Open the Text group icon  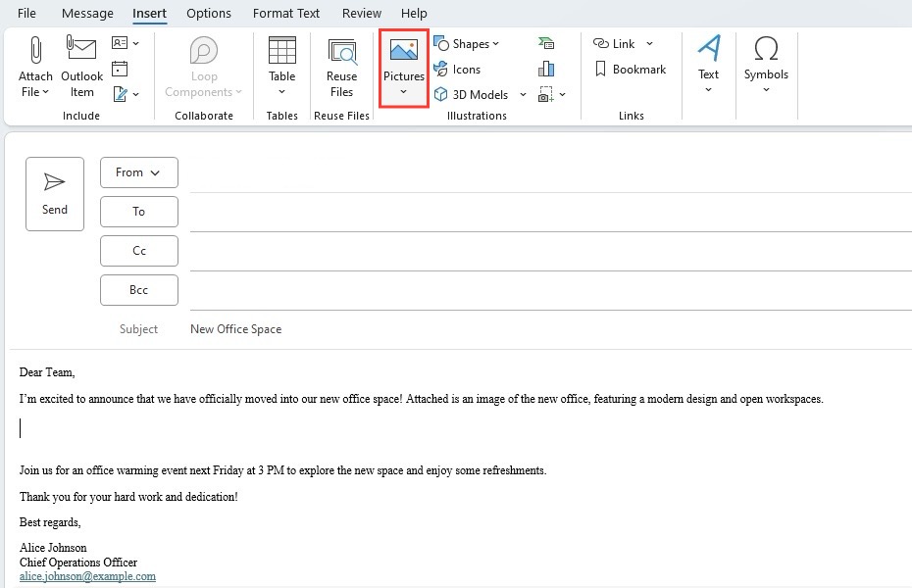(x=709, y=48)
